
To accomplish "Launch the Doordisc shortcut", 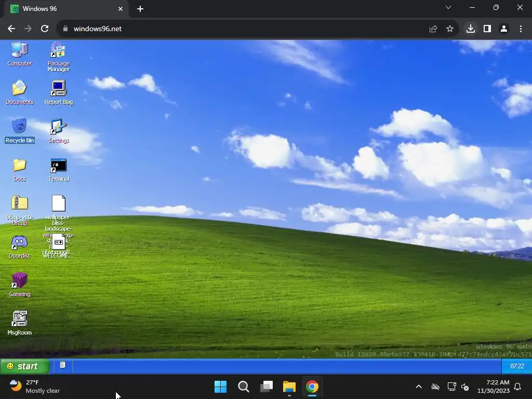I will click(20, 247).
